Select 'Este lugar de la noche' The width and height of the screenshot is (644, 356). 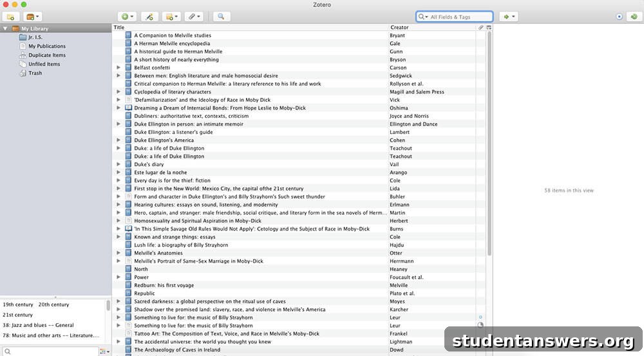[x=160, y=173]
